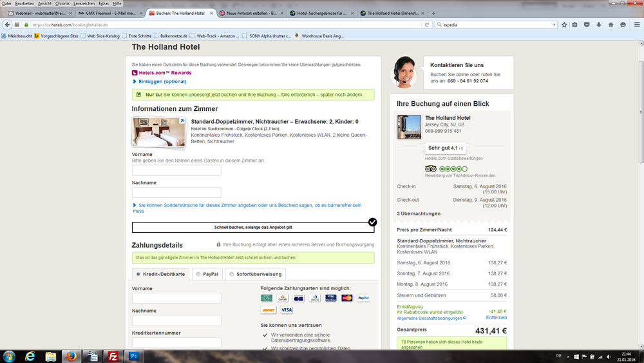Open FileZilla from the taskbar

pyautogui.click(x=113, y=356)
